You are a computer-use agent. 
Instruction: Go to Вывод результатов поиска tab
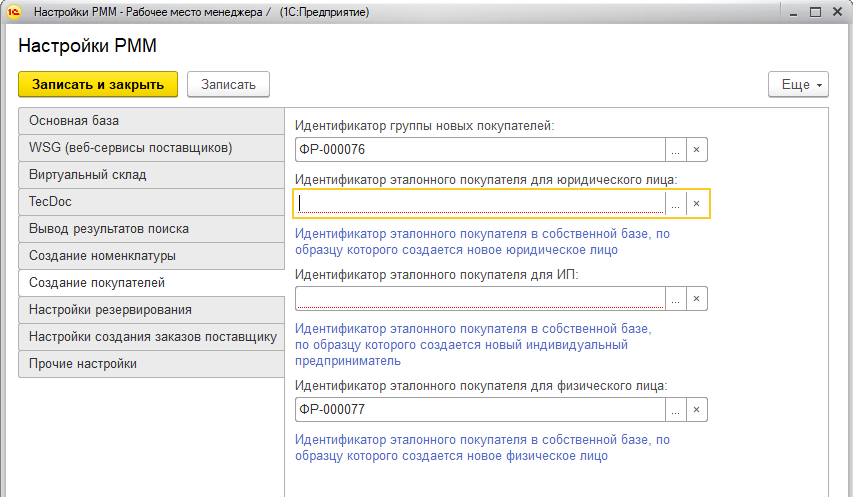[151, 228]
